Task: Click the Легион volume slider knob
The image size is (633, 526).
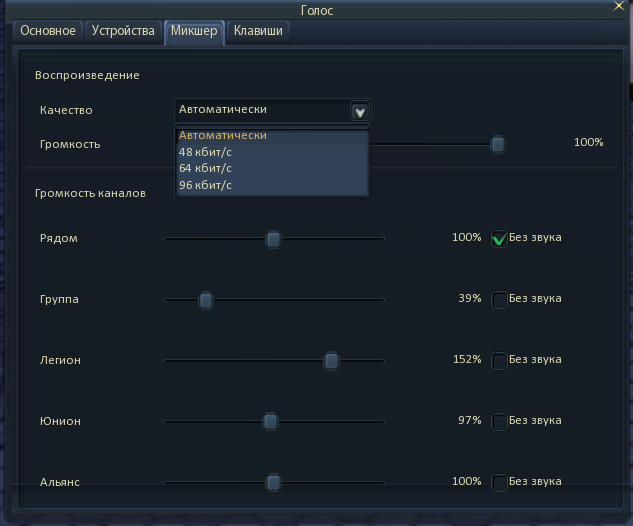Action: click(331, 361)
